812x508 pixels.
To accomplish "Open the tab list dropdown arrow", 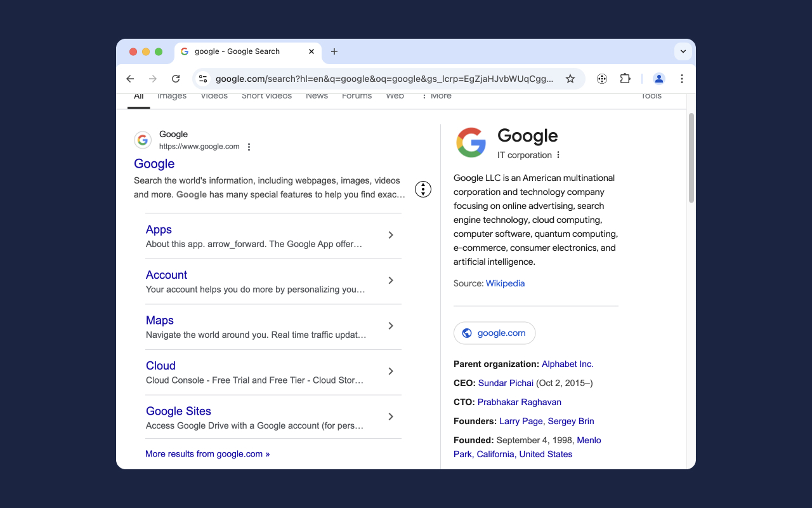I will pyautogui.click(x=683, y=51).
